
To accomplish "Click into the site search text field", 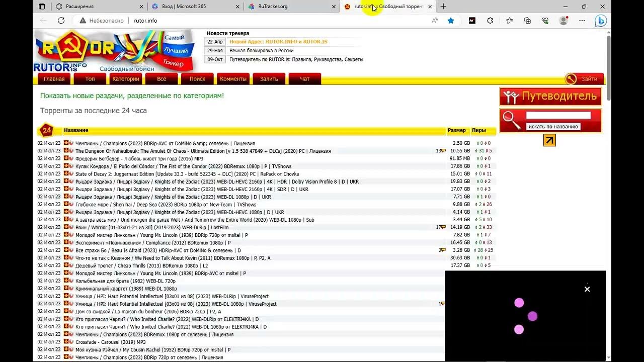I will coord(558,115).
